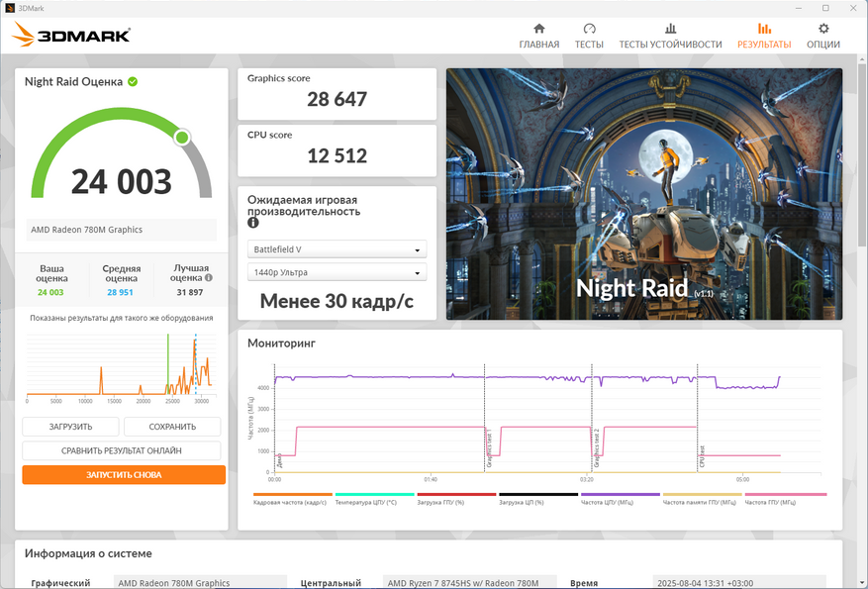
Task: Click info icon next to Лучшая оценка
Action: click(208, 278)
